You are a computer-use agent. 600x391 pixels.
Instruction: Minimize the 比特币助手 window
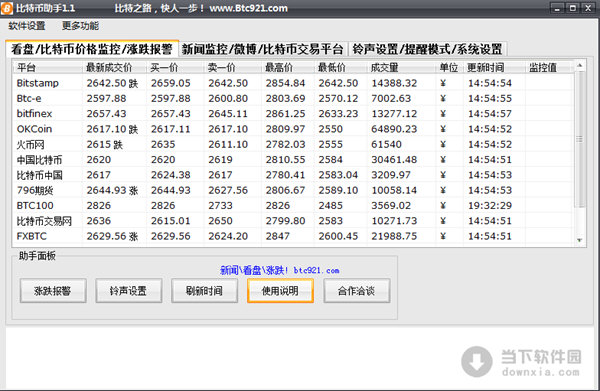pyautogui.click(x=557, y=8)
